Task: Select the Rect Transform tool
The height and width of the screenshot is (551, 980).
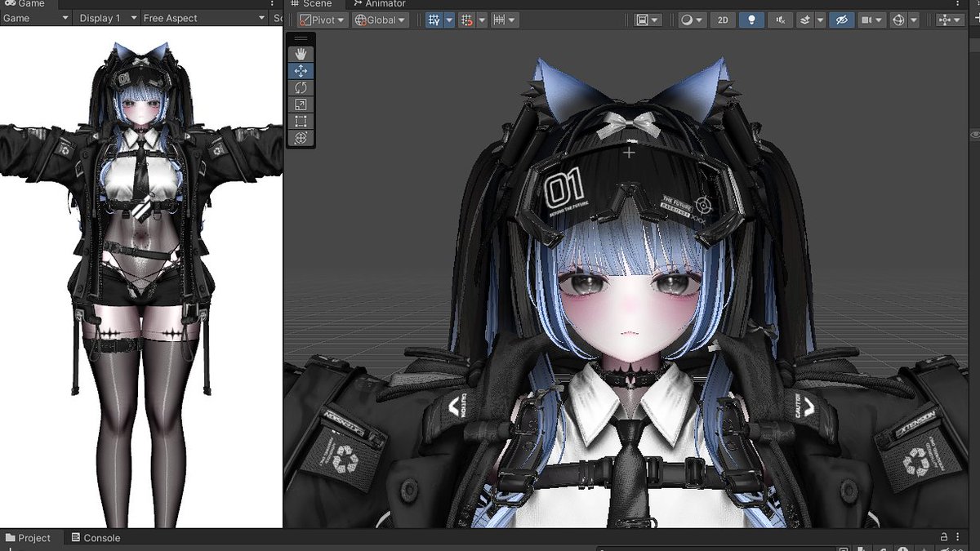Action: [x=301, y=121]
